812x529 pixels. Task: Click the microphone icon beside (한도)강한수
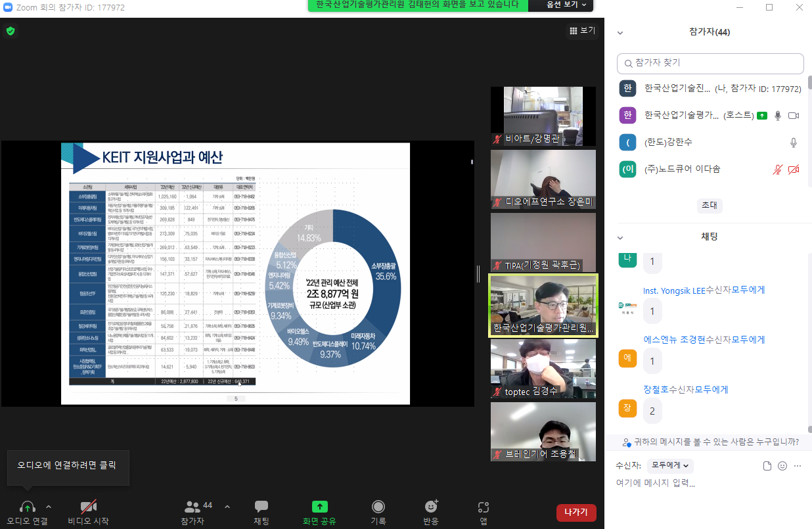point(794,143)
